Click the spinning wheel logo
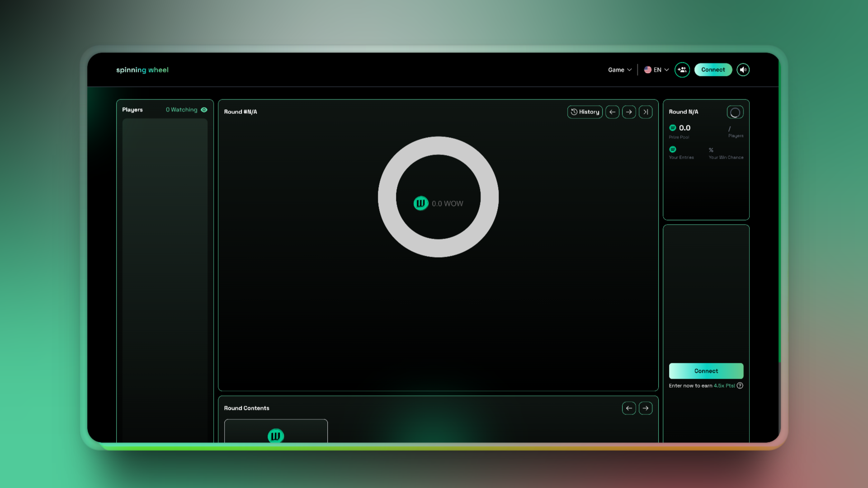 click(x=142, y=70)
